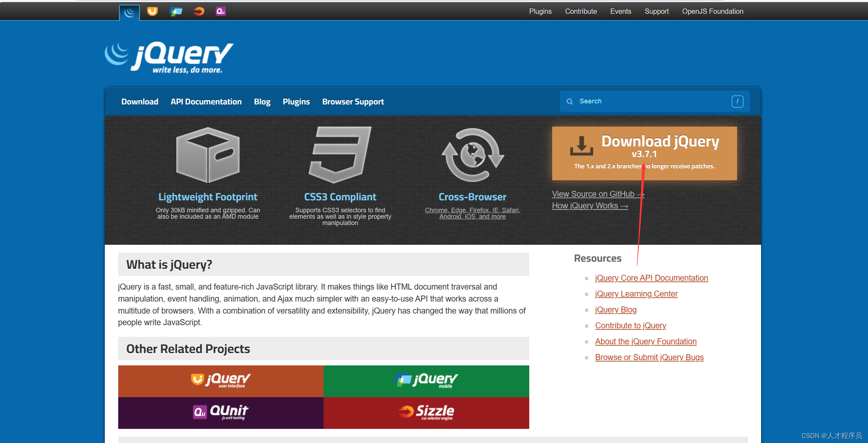Open the jQuery UI icon in top bar
868x443 pixels.
pos(152,11)
